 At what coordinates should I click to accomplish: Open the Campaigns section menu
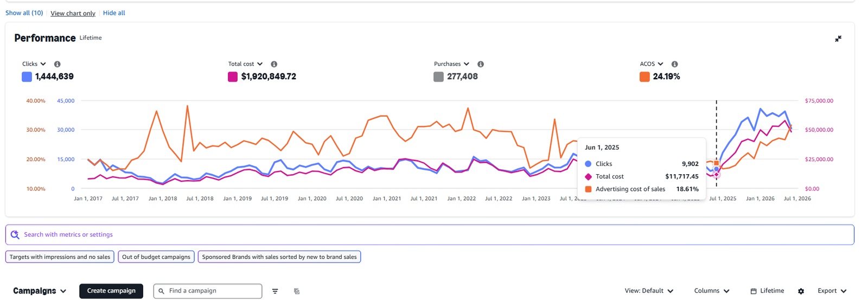coord(40,291)
